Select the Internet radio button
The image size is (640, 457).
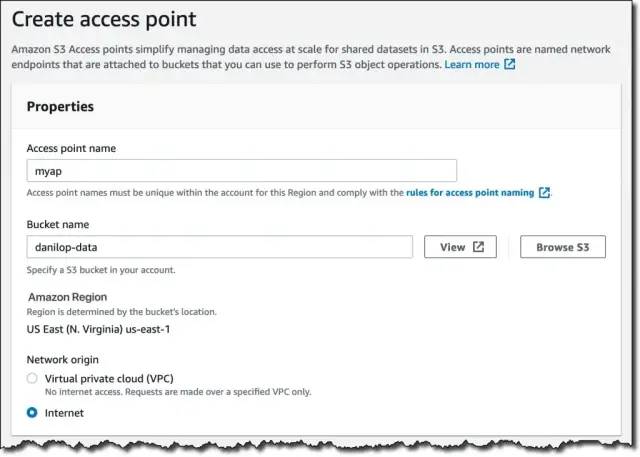click(x=33, y=412)
